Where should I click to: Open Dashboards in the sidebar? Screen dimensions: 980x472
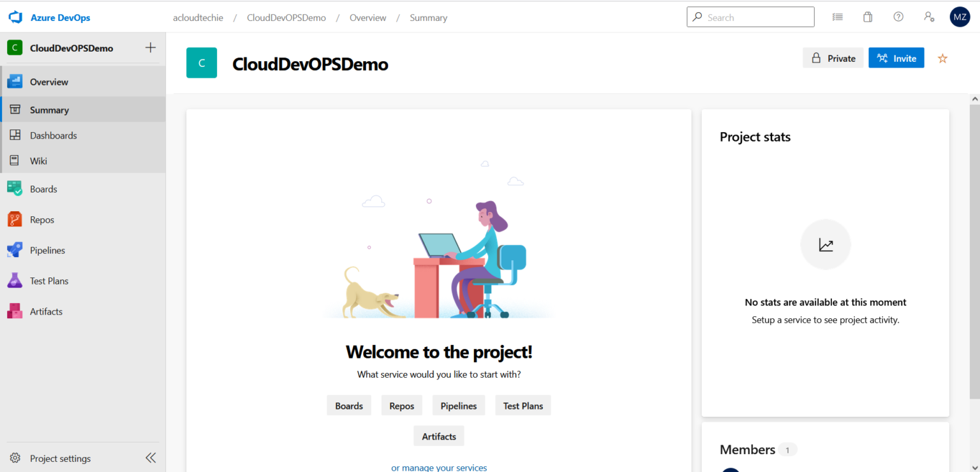click(53, 135)
